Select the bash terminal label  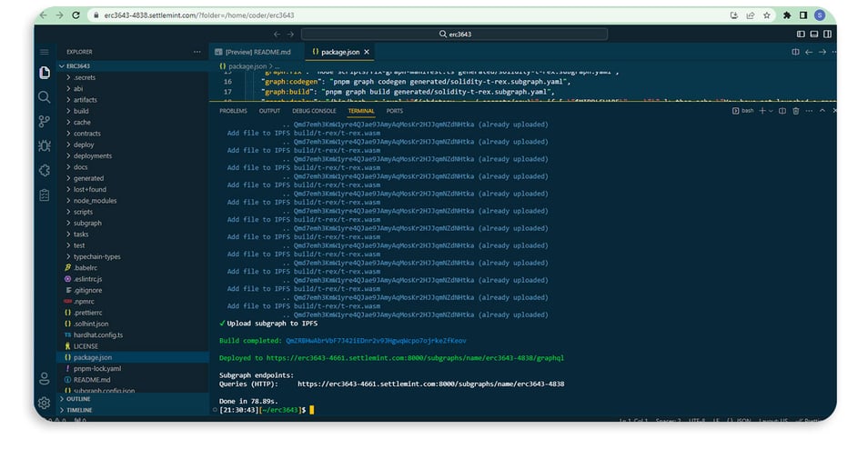click(x=742, y=111)
